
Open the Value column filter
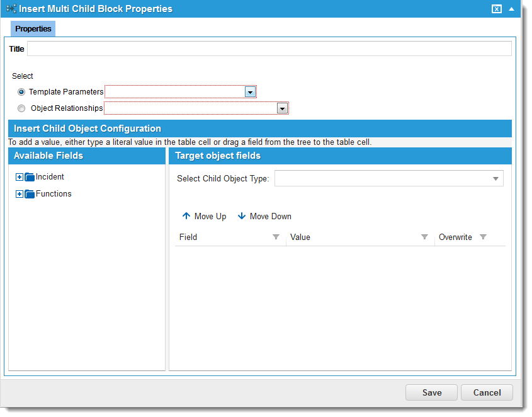424,237
